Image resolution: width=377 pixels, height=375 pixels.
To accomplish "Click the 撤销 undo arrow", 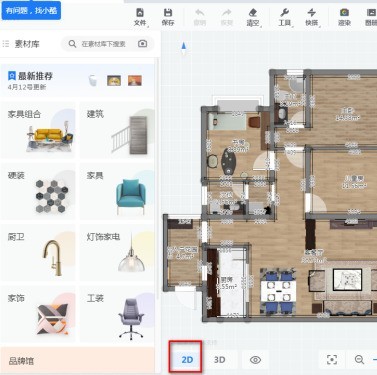I will click(199, 13).
